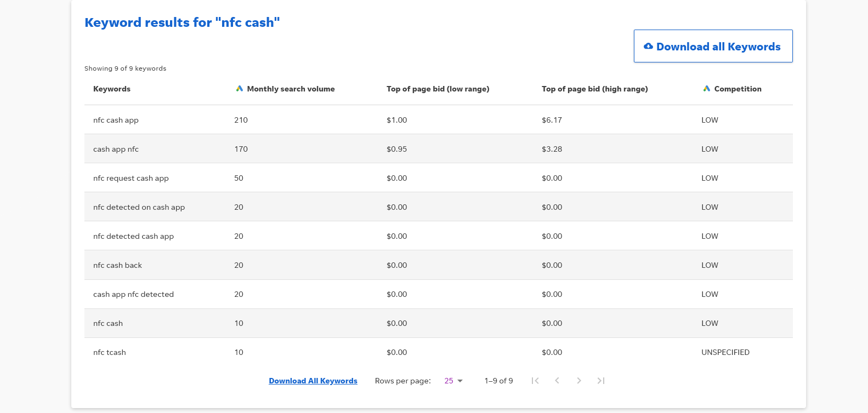This screenshot has height=413, width=868.
Task: Select the keyword 'nfc request cash app'
Action: tap(131, 178)
